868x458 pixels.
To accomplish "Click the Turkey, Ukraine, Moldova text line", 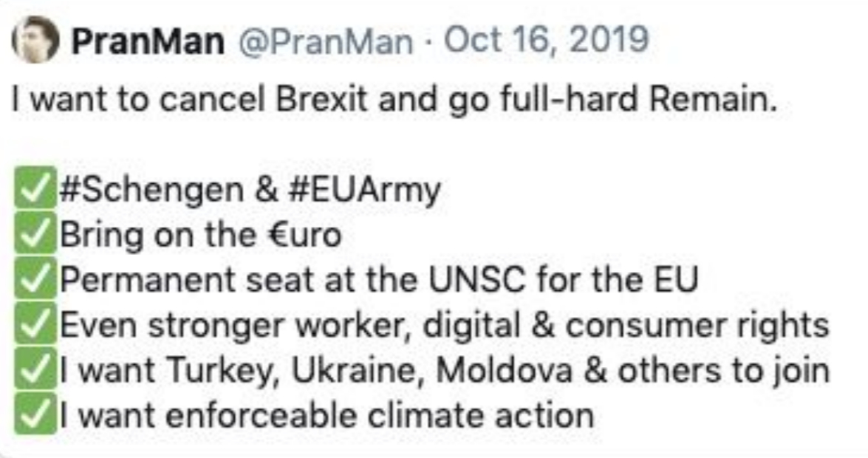I will 443,370.
